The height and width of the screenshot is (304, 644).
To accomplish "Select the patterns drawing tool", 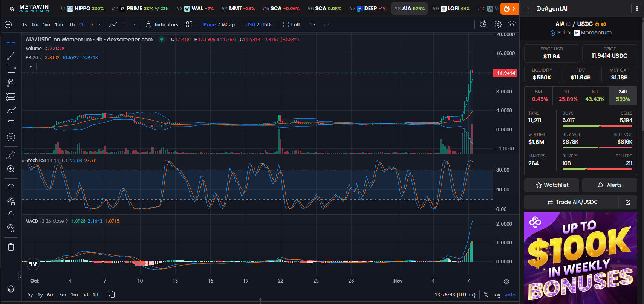I will click(11, 83).
